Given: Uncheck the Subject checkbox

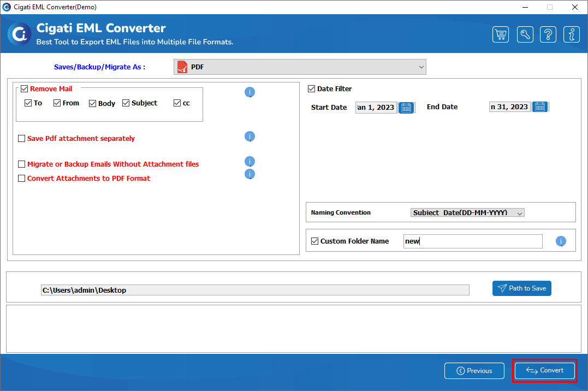Looking at the screenshot, I should (126, 103).
